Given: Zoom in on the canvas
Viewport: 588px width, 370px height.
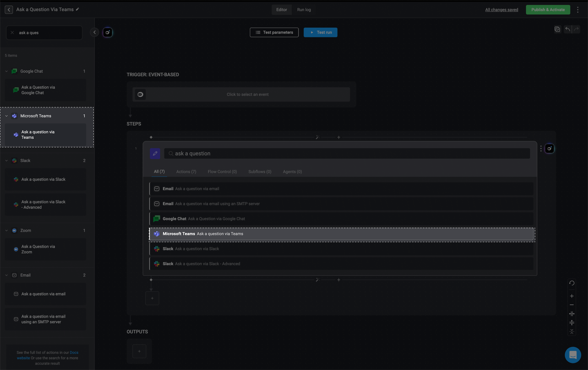Looking at the screenshot, I should (572, 296).
